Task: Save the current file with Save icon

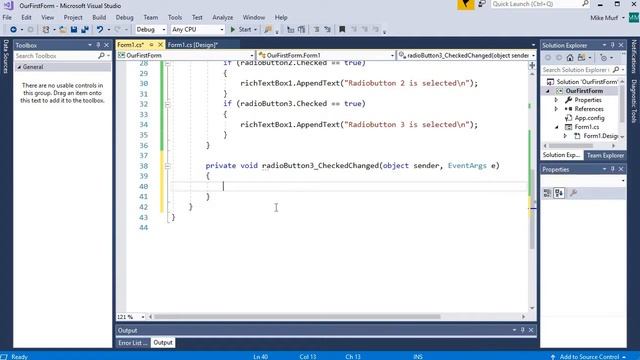Action: click(x=74, y=29)
